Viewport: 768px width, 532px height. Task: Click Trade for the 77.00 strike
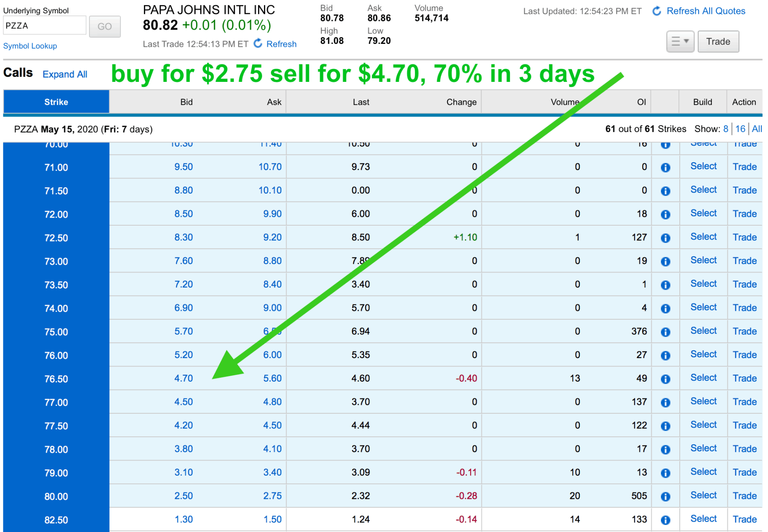[x=745, y=402]
